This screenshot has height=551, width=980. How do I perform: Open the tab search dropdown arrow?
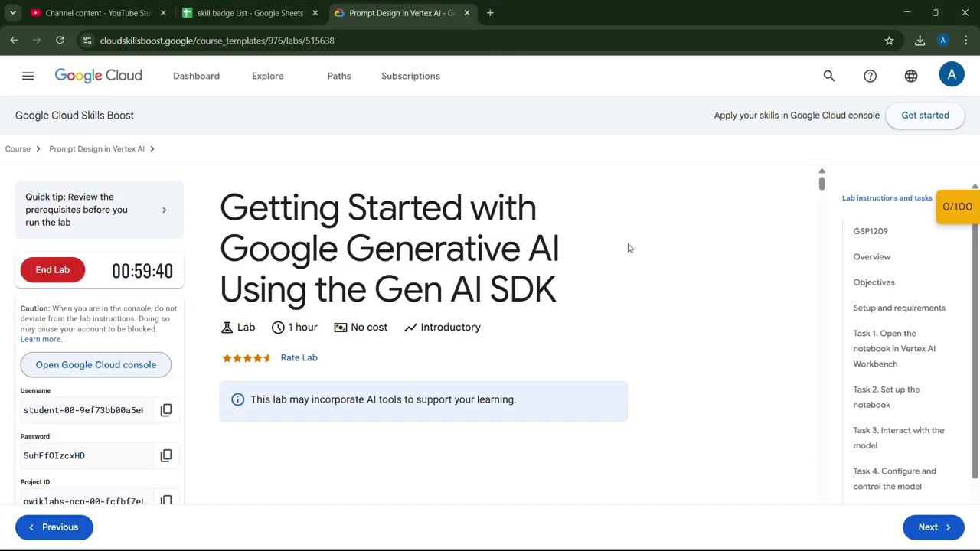point(12,13)
